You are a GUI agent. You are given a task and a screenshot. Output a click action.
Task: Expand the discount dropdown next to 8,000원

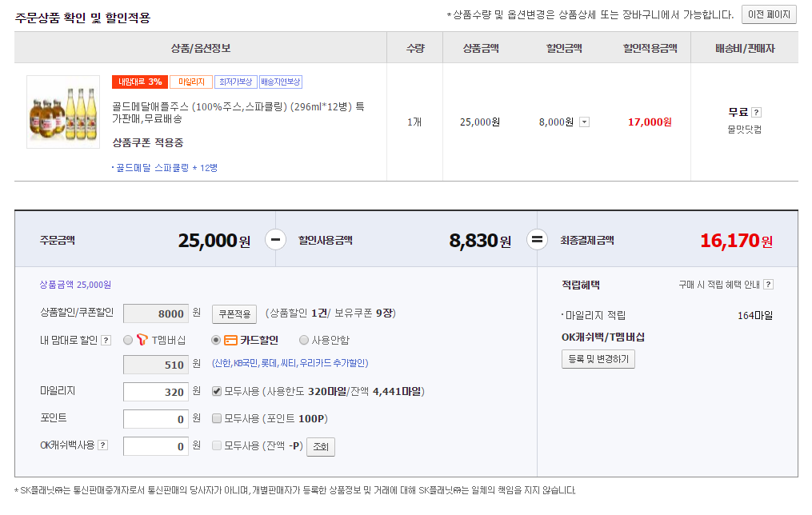[x=584, y=122]
